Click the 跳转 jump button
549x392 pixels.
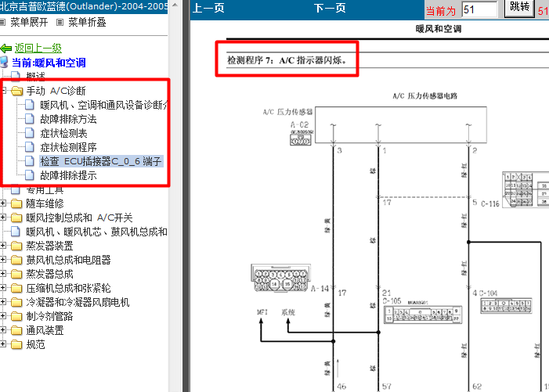click(x=519, y=7)
